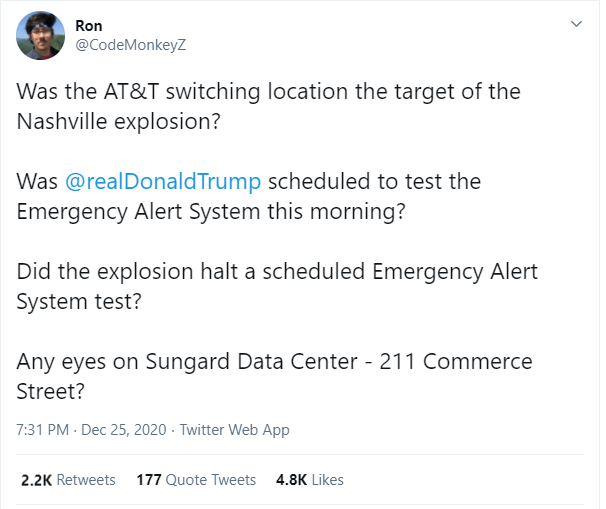Image resolution: width=606 pixels, height=509 pixels.
Task: Click the display name Ron
Action: pos(90,22)
